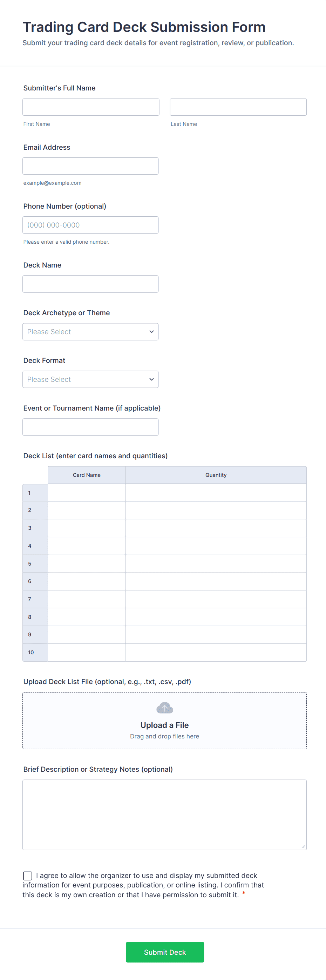This screenshot has height=980, width=326.
Task: Click the cloud upload icon
Action: coord(164,708)
